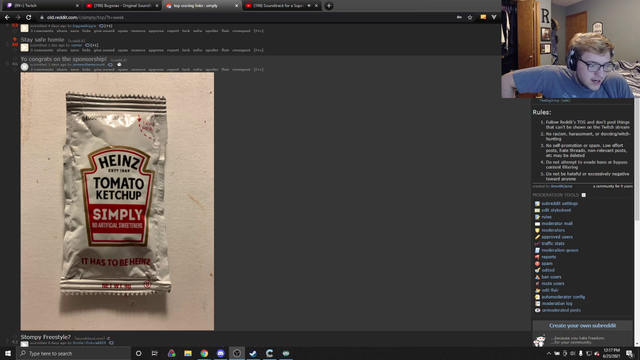This screenshot has height=360, width=640.
Task: Mark the Stay safe homie post as spam
Action: pyautogui.click(x=123, y=50)
